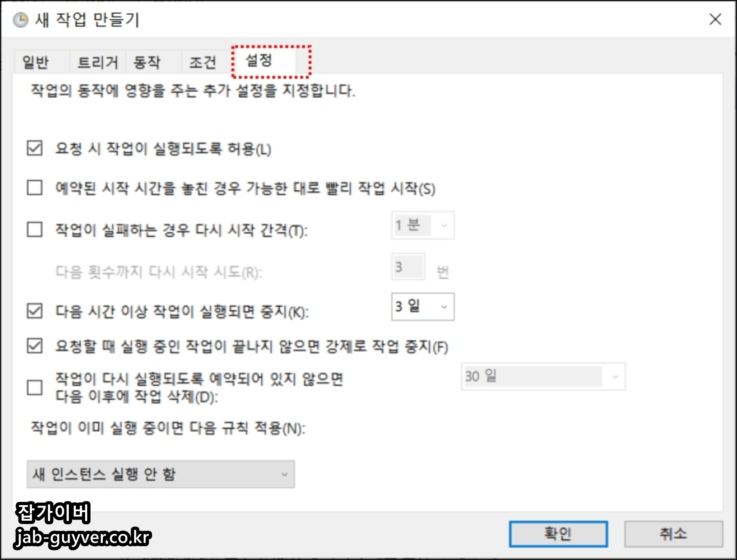
Task: Expand the 3 일 stop duration dropdown
Action: 423,307
